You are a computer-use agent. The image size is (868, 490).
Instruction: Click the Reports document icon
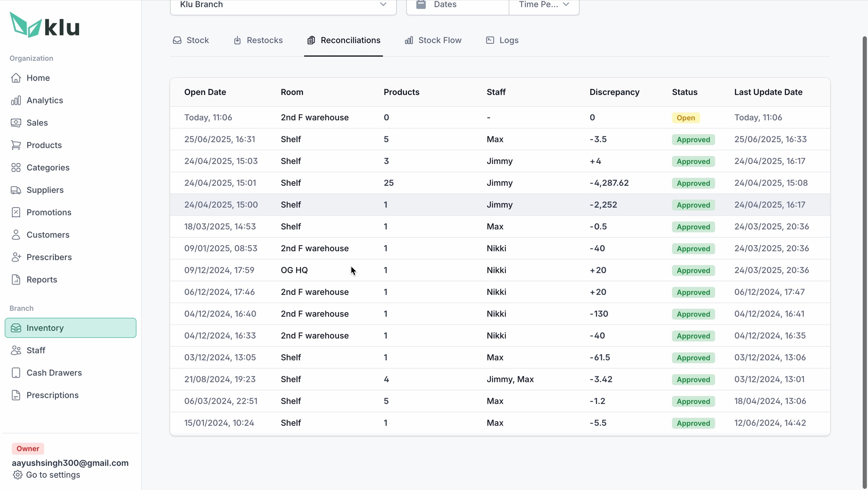click(16, 279)
